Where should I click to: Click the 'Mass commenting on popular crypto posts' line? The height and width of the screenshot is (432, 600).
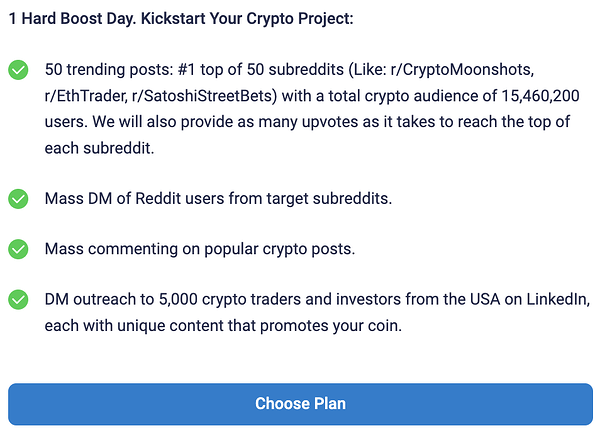click(x=200, y=249)
